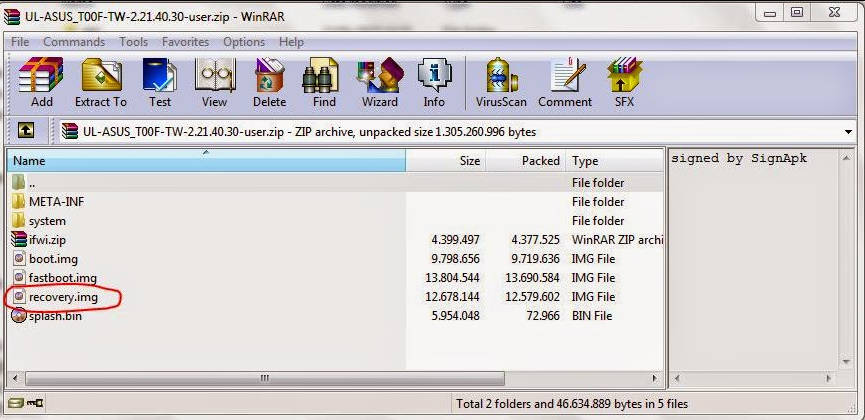Screen dimensions: 865x420
Task: Click the WinRAR title bar icon
Action: tap(12, 16)
